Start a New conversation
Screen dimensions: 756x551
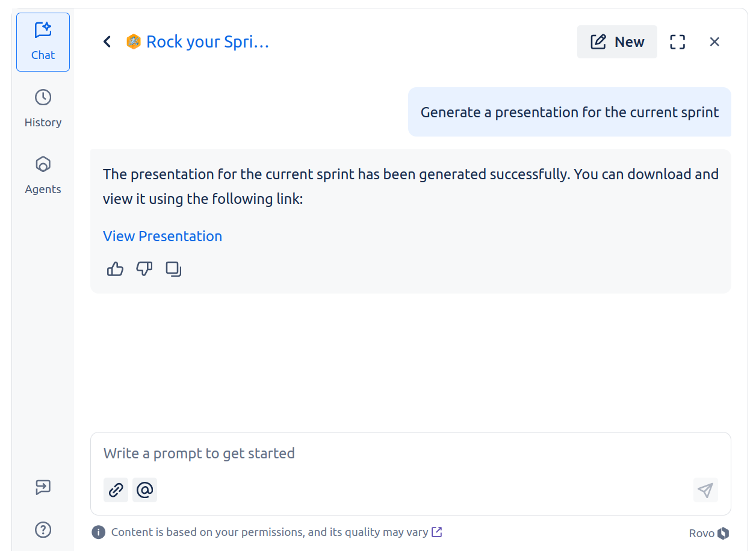(617, 42)
